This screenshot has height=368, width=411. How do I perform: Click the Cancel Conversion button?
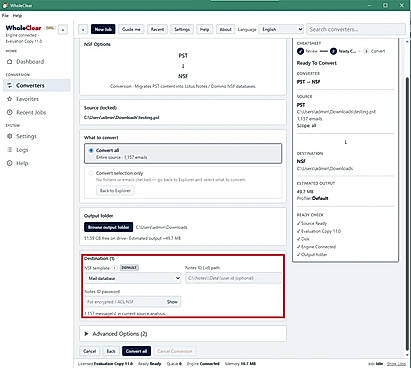pos(174,351)
